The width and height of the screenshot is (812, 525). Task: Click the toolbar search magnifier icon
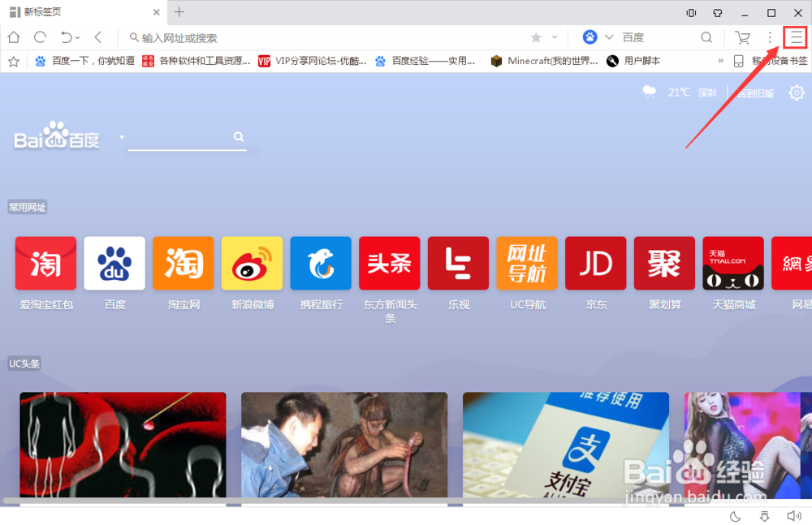pyautogui.click(x=706, y=37)
